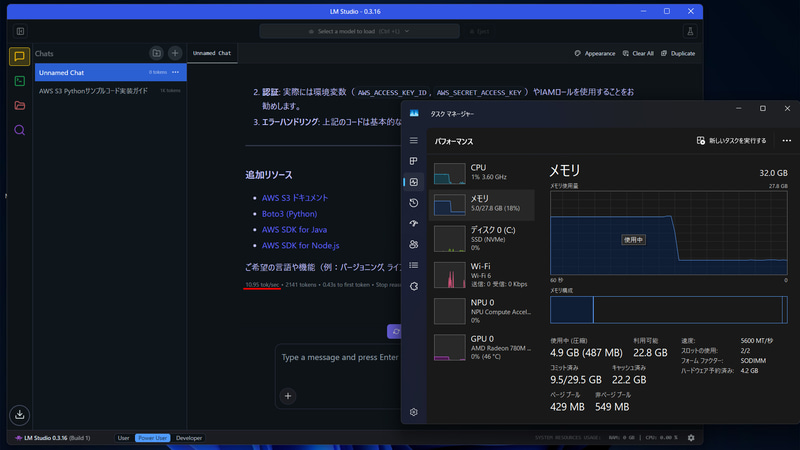Switch to the Unnamed Chat tab
The height and width of the screenshot is (450, 800).
[x=212, y=53]
